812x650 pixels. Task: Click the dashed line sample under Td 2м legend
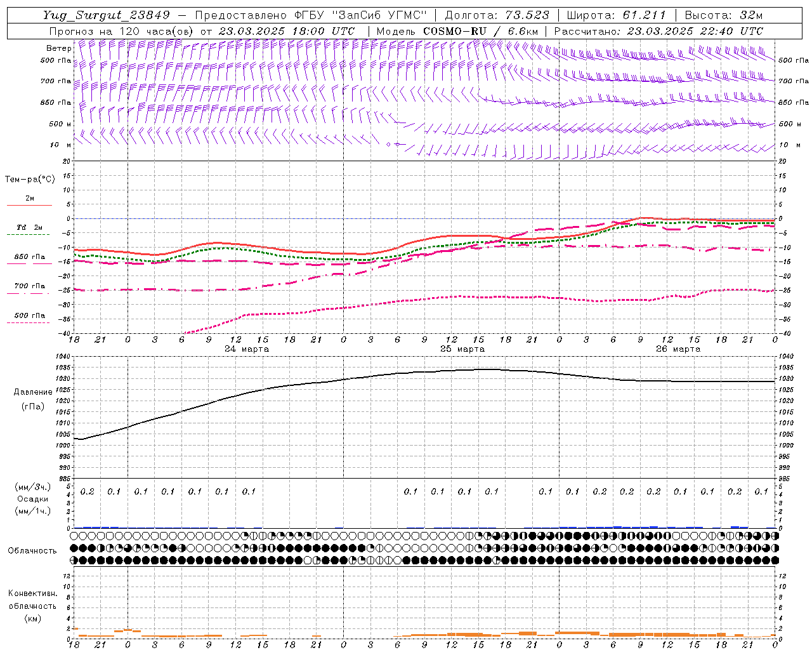click(29, 235)
